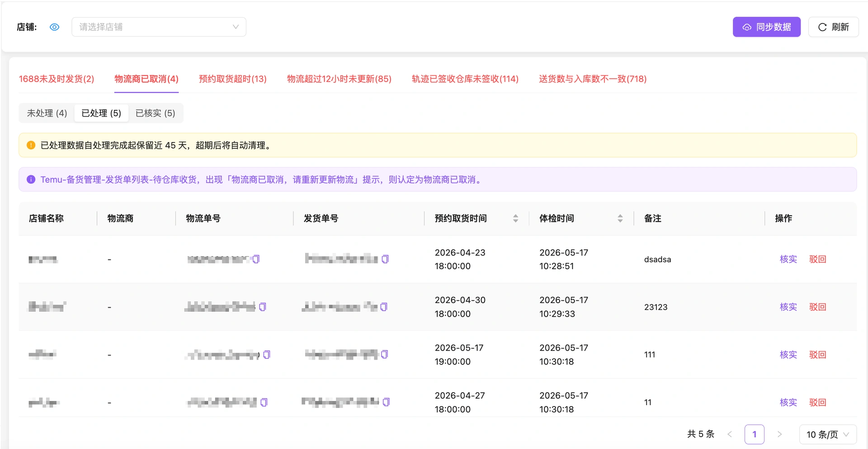Screen dimensions: 868x449
Task: Open the 10 条/页 page size dropdown
Action: click(x=828, y=434)
